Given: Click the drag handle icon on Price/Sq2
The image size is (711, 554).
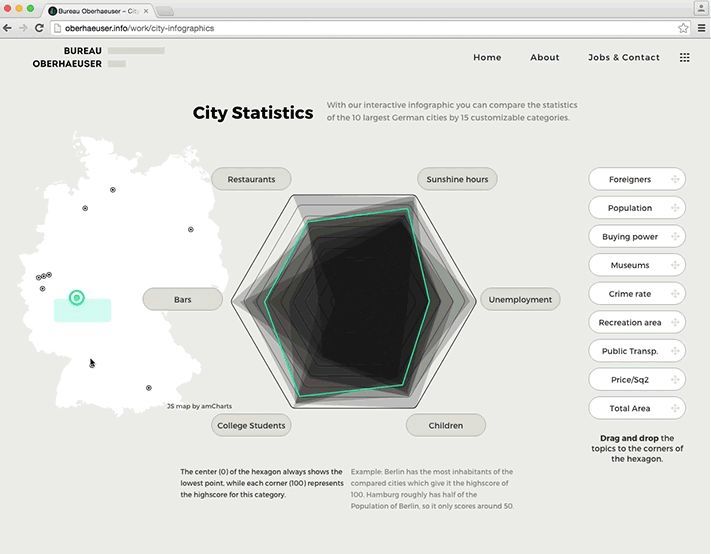Looking at the screenshot, I should pos(675,379).
